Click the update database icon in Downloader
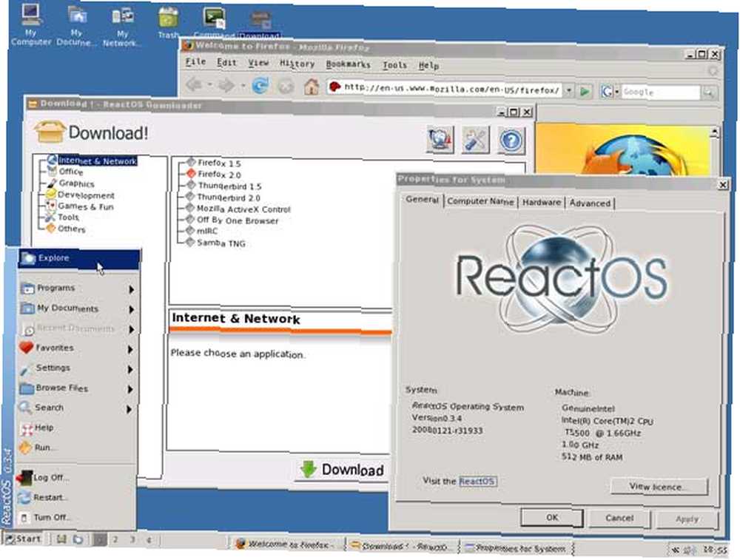 (x=440, y=139)
